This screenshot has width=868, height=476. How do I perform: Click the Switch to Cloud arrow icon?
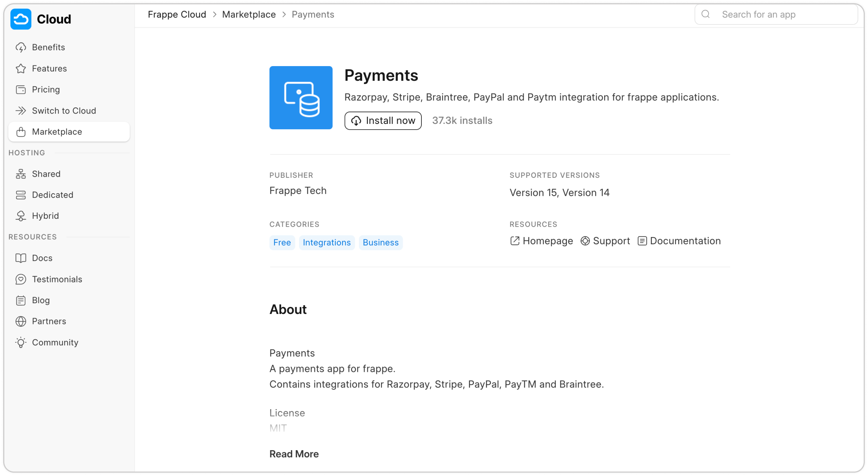point(21,110)
